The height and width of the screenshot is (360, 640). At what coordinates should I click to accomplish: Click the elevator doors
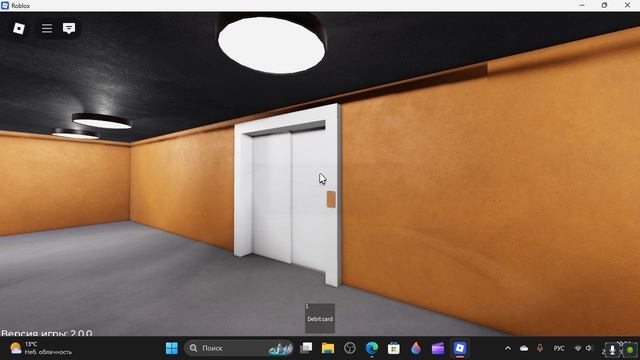pos(289,200)
